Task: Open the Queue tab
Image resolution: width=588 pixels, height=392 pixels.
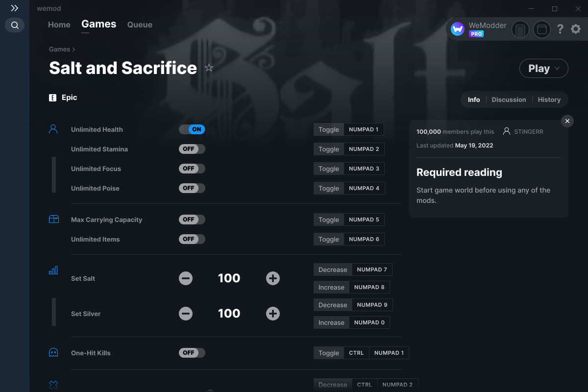Action: click(140, 24)
